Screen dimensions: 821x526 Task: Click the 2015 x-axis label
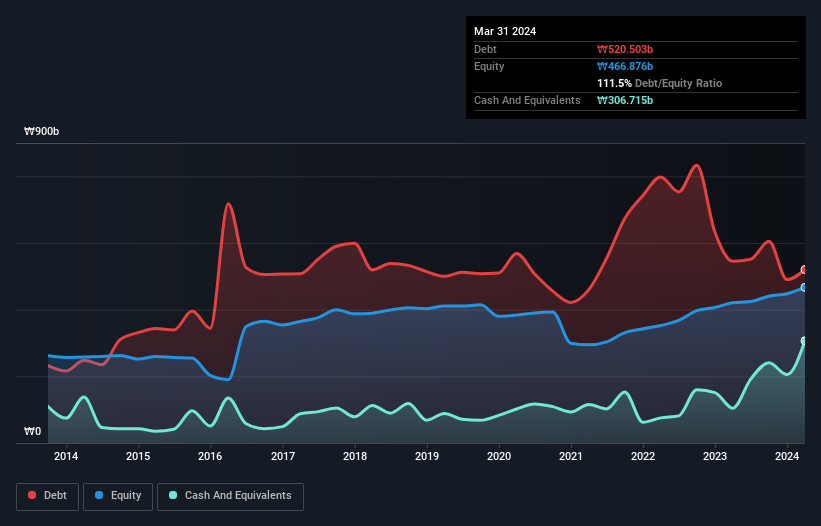(x=138, y=456)
